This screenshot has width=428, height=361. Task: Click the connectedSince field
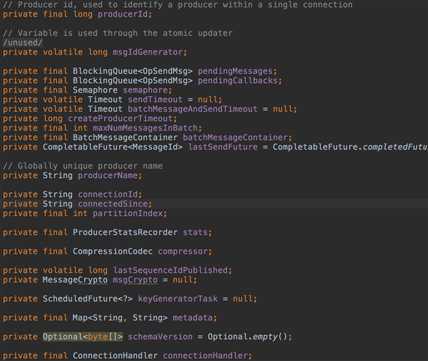pos(113,203)
